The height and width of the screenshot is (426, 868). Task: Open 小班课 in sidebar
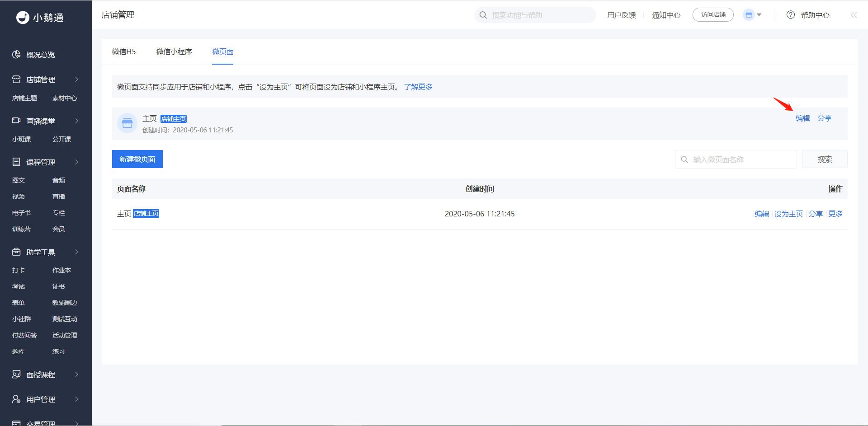(21, 139)
